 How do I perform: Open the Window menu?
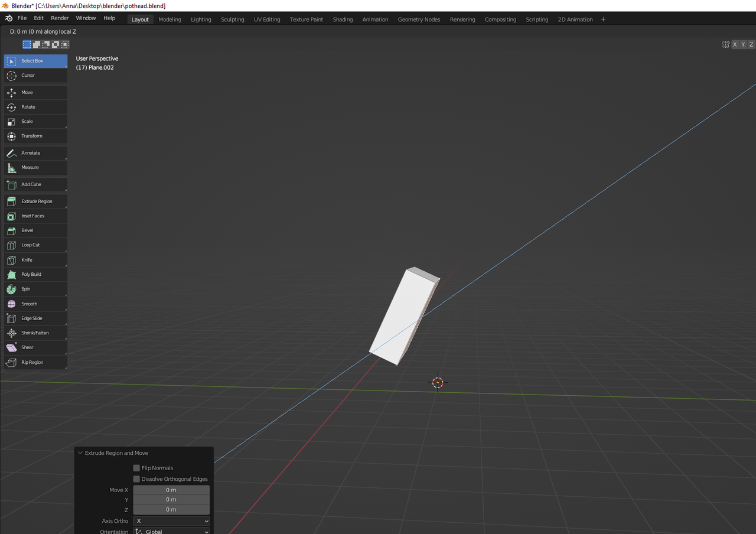86,18
